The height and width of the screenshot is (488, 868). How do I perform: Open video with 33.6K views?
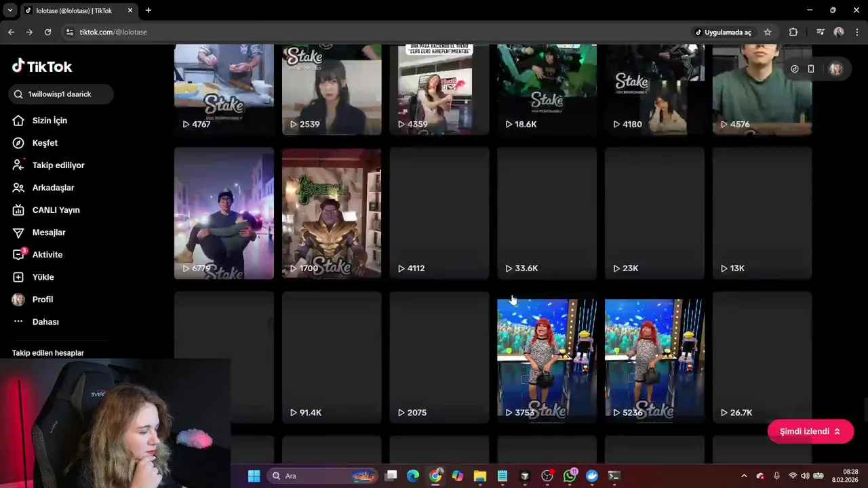(547, 213)
